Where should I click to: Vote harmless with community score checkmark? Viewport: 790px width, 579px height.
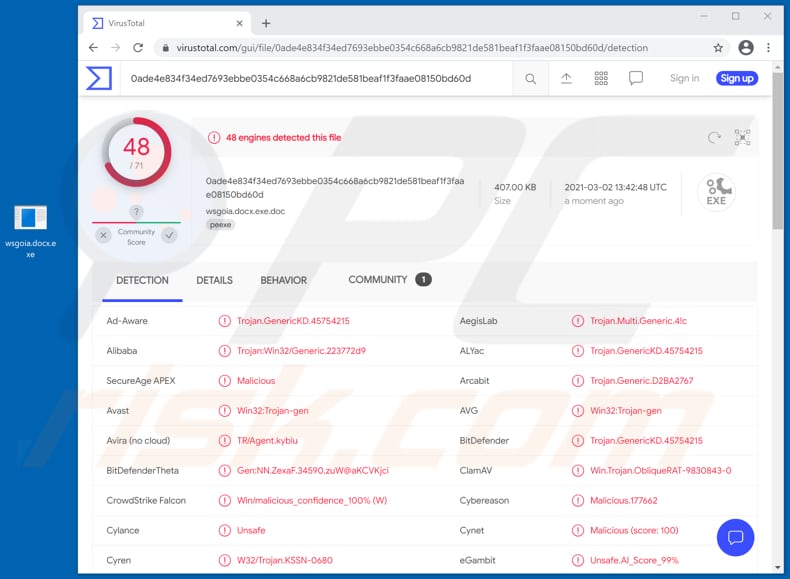(169, 235)
